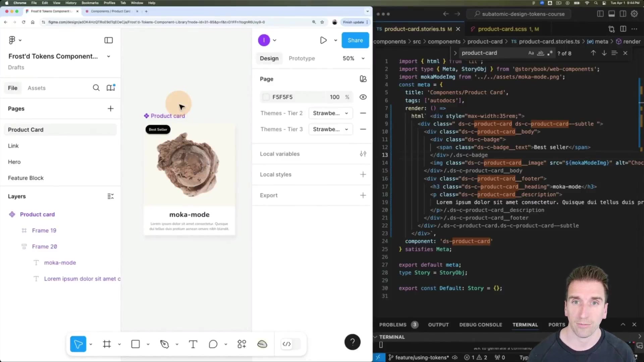Viewport: 644px width, 362px height.
Task: Toggle the VS Code secondary sidebar icon
Action: click(x=623, y=14)
